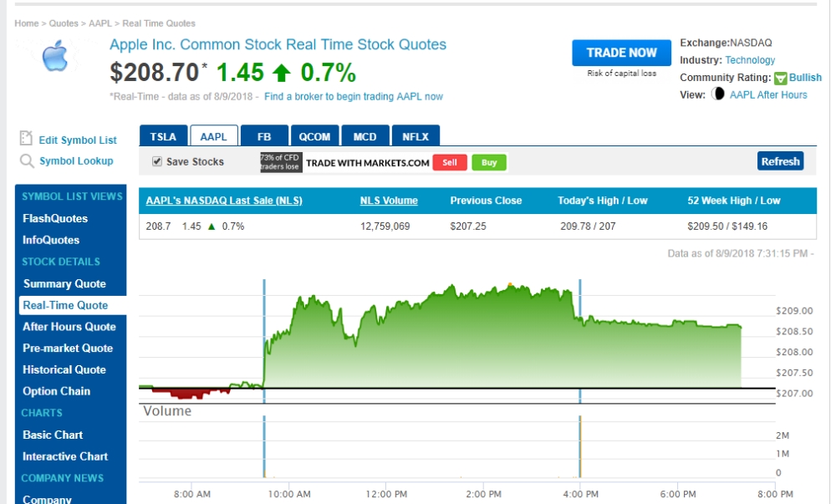Click the Bullish community rating icon
The image size is (836, 504).
point(781,79)
